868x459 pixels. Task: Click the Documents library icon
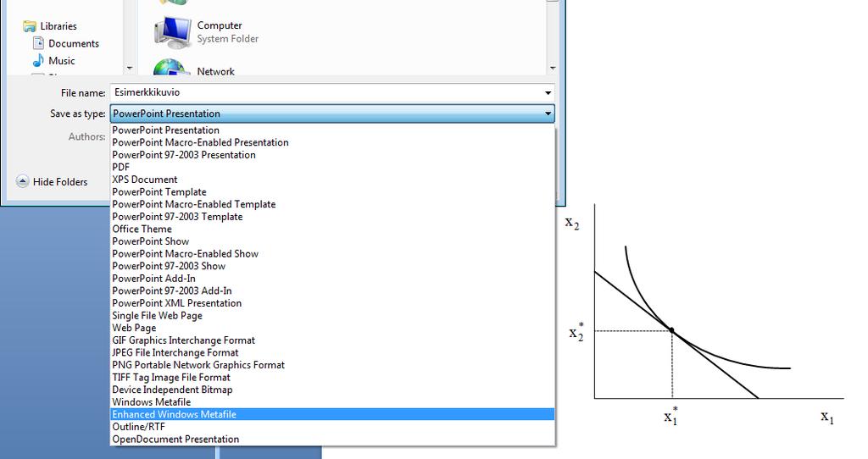tap(38, 43)
